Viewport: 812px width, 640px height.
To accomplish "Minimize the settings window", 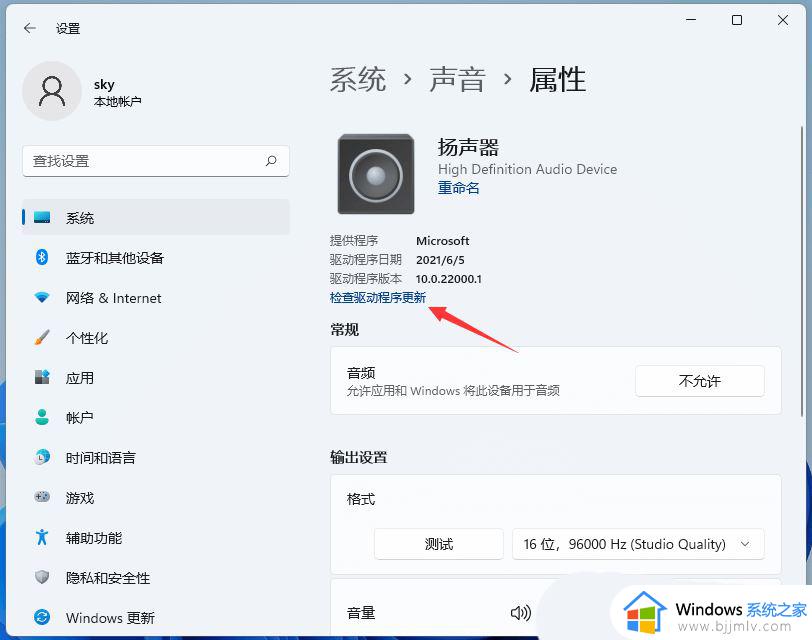I will click(x=691, y=20).
